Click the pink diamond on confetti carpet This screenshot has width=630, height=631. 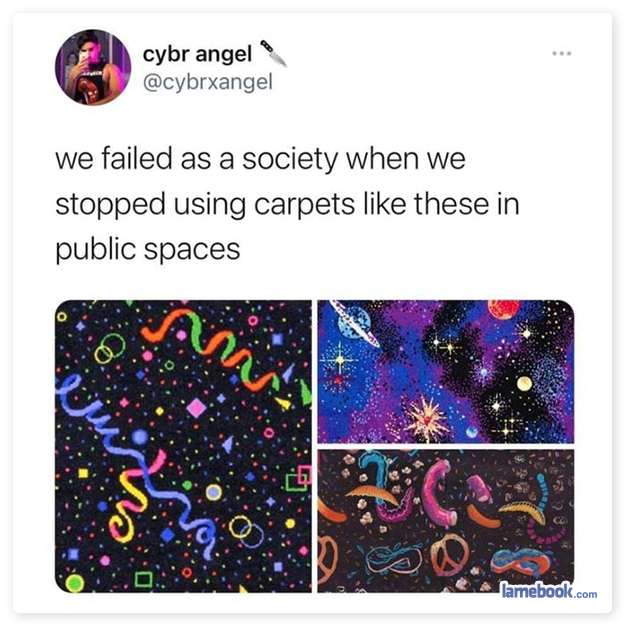click(196, 408)
